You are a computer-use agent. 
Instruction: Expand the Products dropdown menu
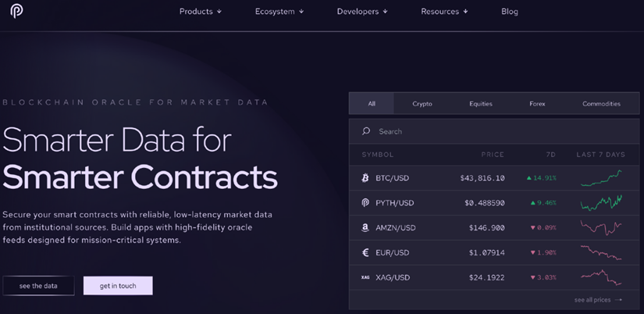(x=201, y=12)
